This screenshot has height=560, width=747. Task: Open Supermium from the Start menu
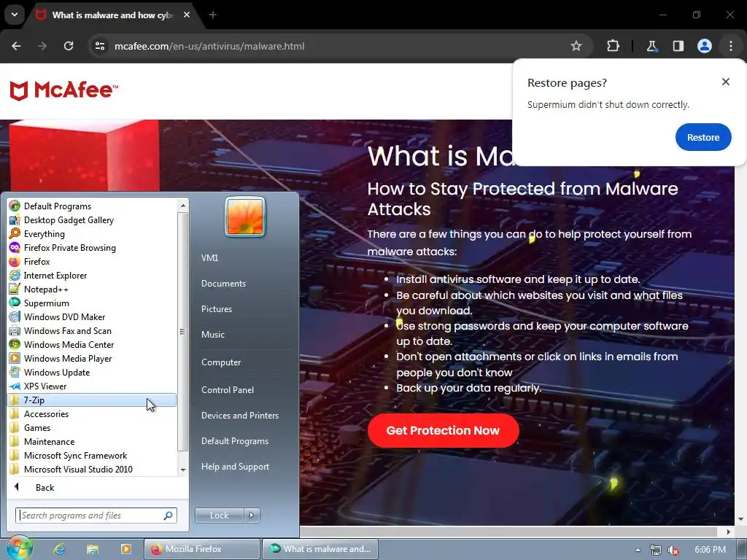92,303
